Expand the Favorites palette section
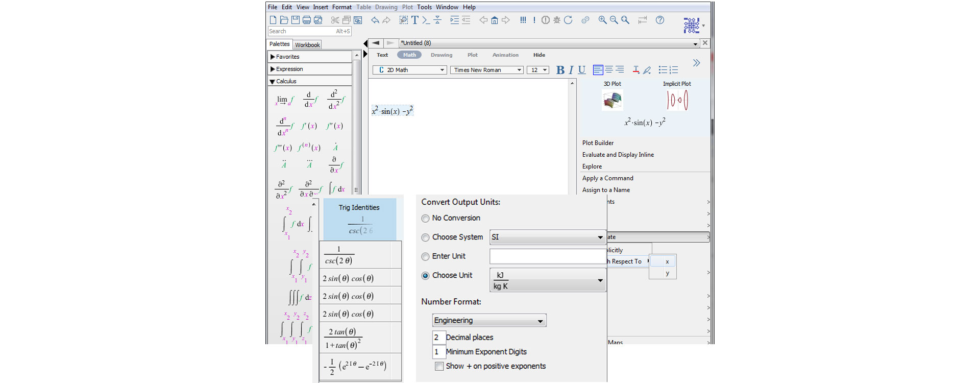Viewport: 980px width, 383px height. 287,57
